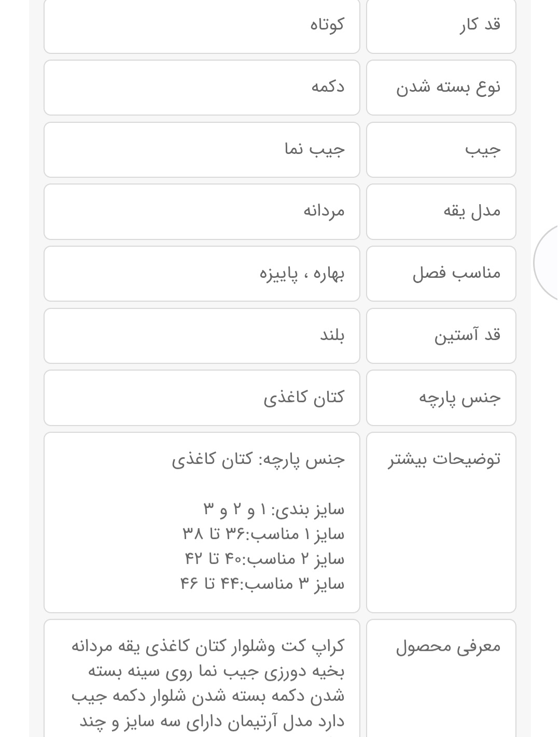
Task: Click the 'سایز ۱ مناسب:۳۶ تا ۳۸' line
Action: point(263,534)
